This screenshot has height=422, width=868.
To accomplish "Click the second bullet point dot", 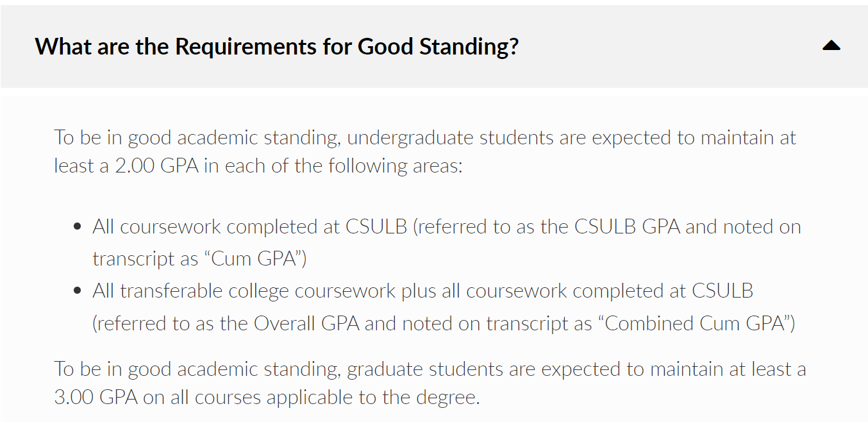I will tap(78, 291).
